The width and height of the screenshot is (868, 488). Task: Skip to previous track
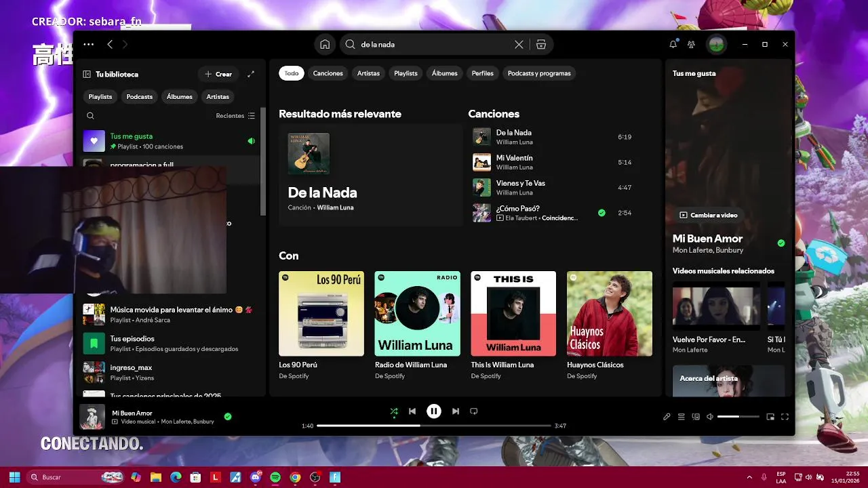click(412, 411)
